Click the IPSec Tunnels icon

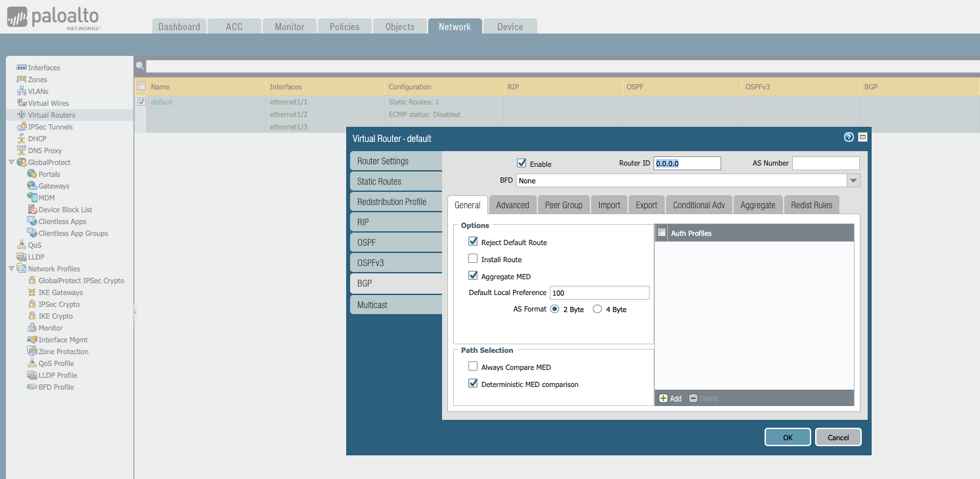pos(22,127)
